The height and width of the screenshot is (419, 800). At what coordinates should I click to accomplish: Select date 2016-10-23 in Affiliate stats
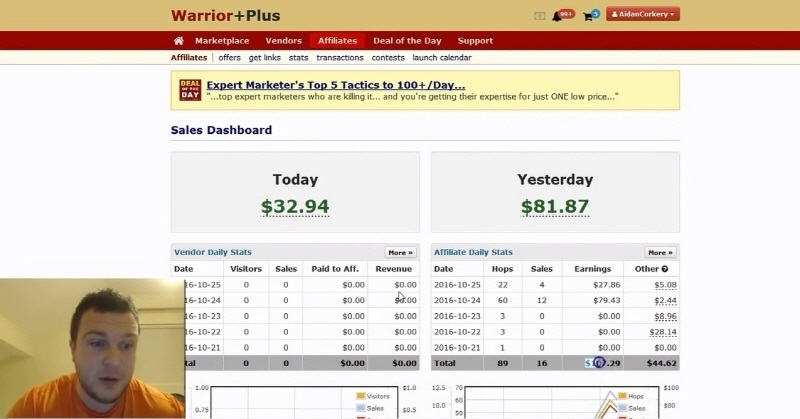(457, 316)
